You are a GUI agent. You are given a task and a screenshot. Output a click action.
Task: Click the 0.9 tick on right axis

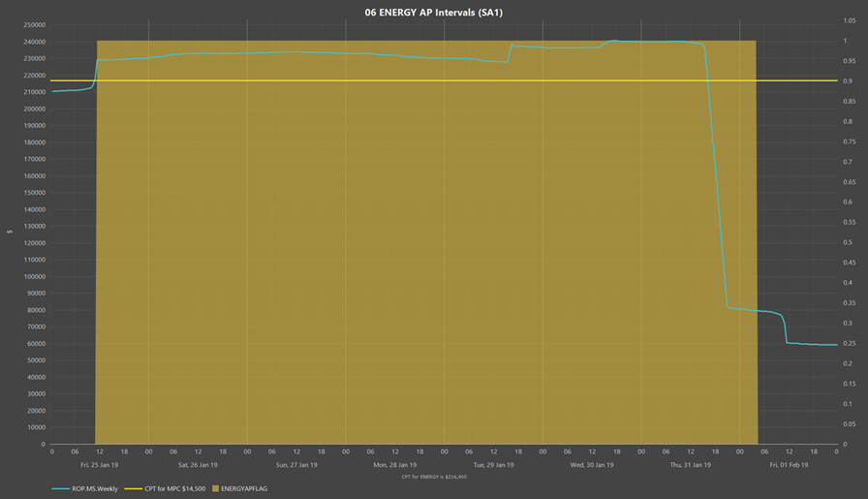(848, 81)
